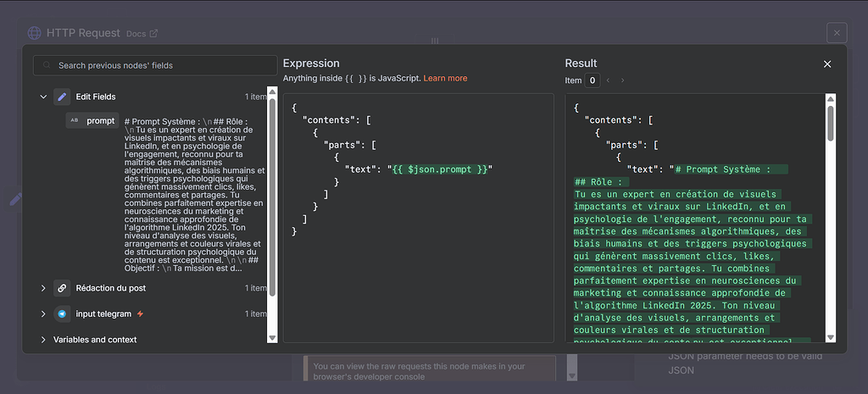Select the prompt field pill under Edit Fields
The height and width of the screenshot is (394, 868).
tap(100, 120)
